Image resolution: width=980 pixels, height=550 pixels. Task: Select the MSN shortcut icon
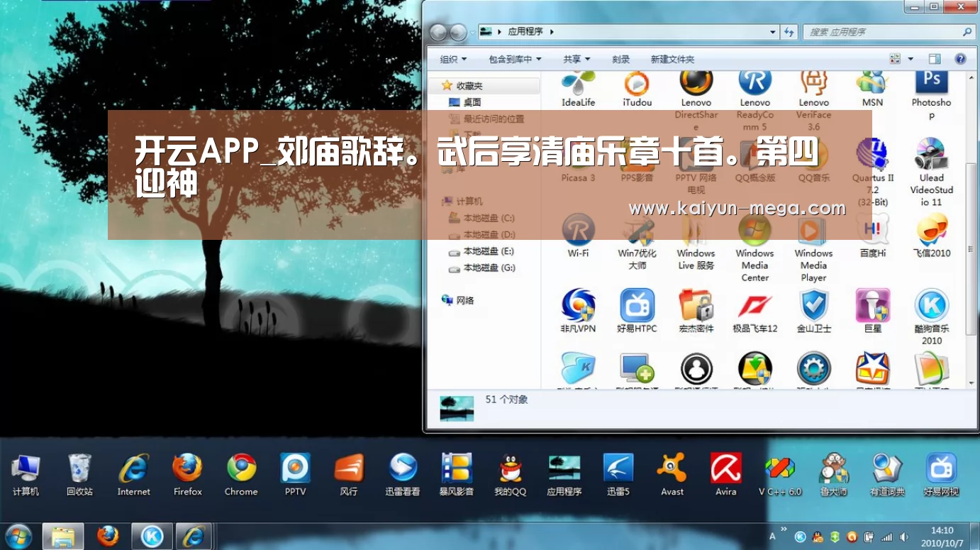pyautogui.click(x=872, y=88)
